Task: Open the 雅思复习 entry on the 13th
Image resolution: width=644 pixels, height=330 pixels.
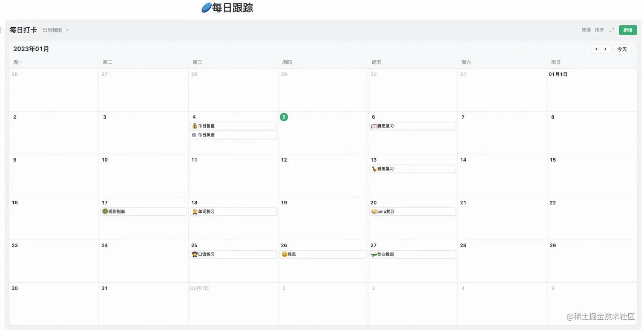Action: pyautogui.click(x=412, y=169)
